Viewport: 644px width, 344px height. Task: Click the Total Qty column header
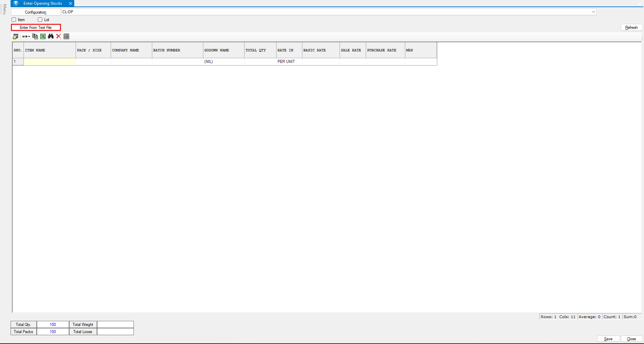(x=260, y=50)
